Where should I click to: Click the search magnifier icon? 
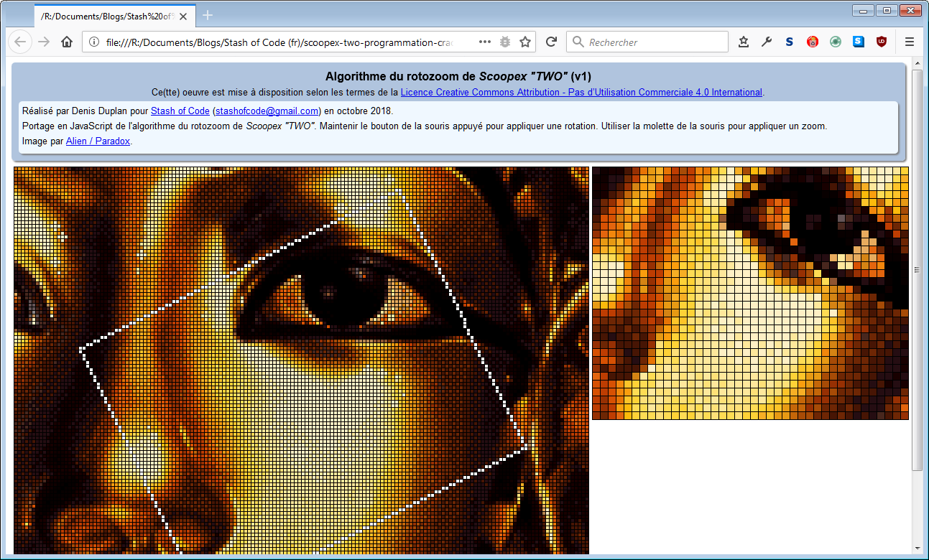578,42
